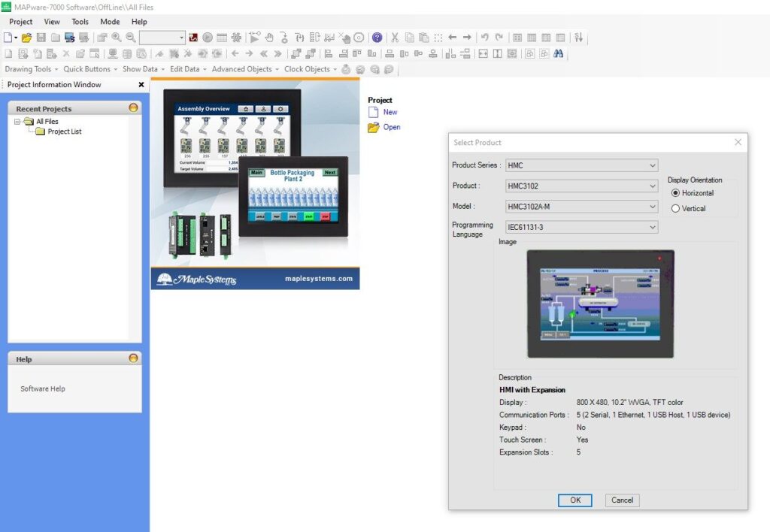Viewport: 770px width, 532px height.
Task: Open the Product Series dropdown
Action: tap(581, 165)
